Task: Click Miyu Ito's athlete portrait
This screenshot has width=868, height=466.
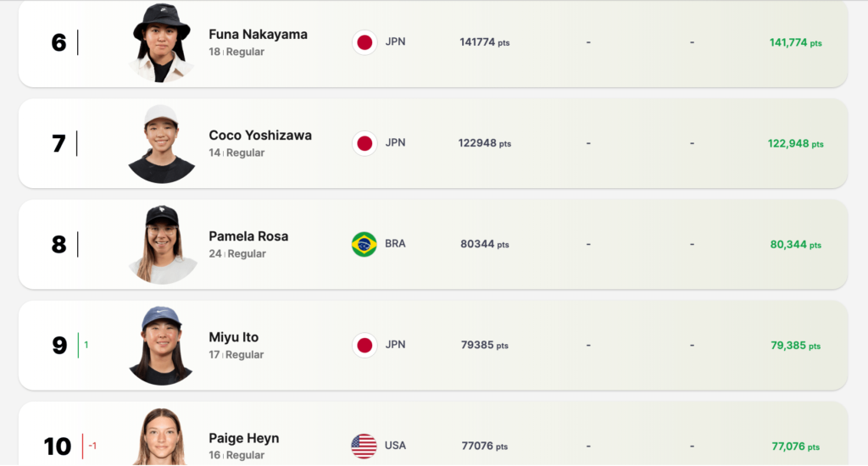Action: coord(161,346)
